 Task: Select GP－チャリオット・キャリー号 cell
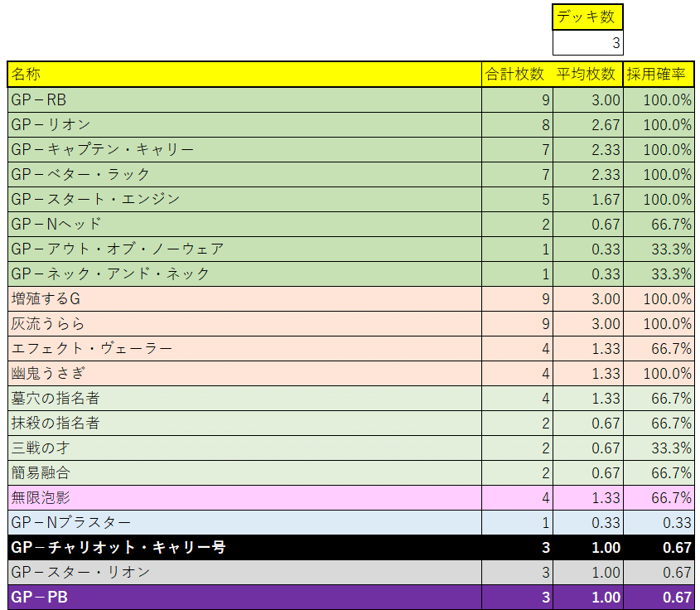click(x=244, y=548)
